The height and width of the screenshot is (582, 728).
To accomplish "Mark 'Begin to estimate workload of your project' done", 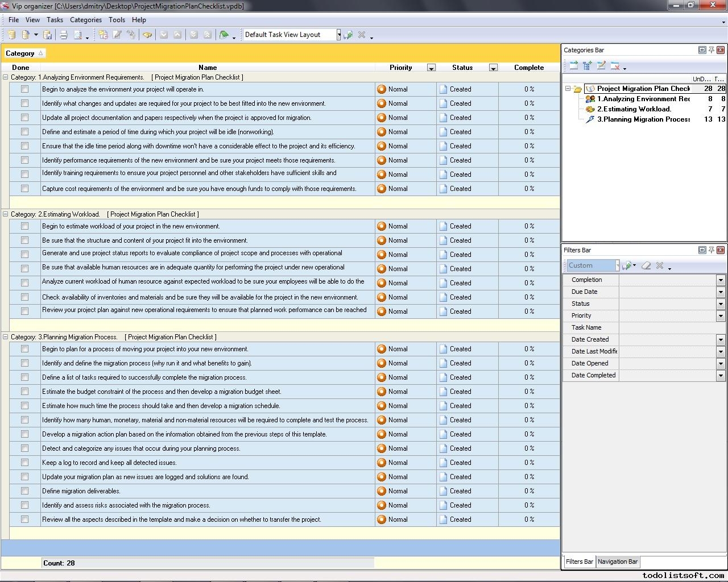I will point(24,226).
